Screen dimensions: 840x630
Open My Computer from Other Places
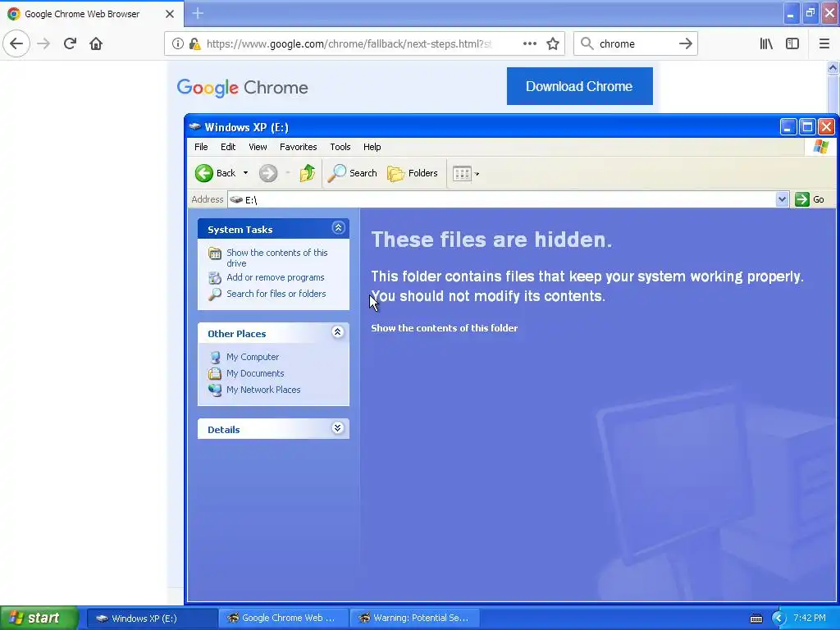(253, 357)
